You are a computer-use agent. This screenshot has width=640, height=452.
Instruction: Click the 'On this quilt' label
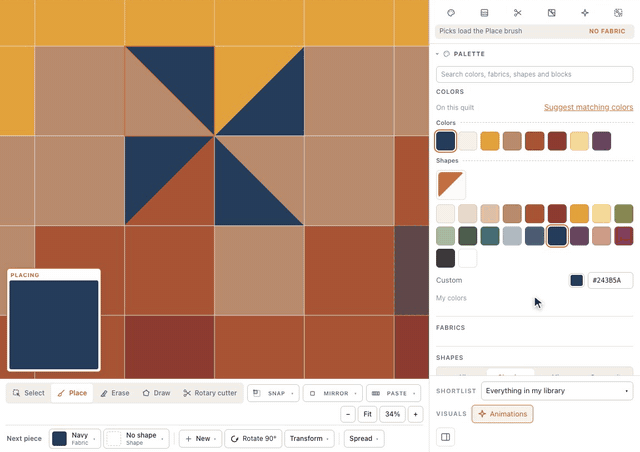[455, 107]
